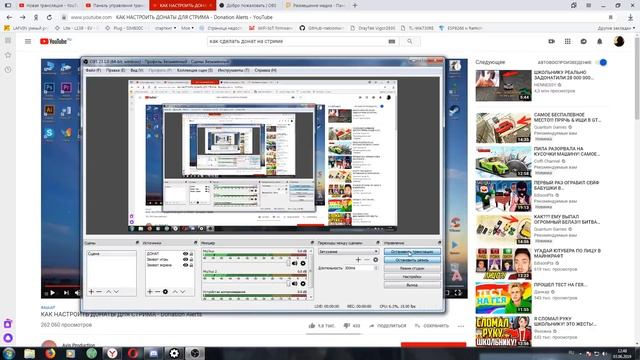This screenshot has width=640, height=360.
Task: Open the OBS Вид menu
Action: click(x=137, y=70)
